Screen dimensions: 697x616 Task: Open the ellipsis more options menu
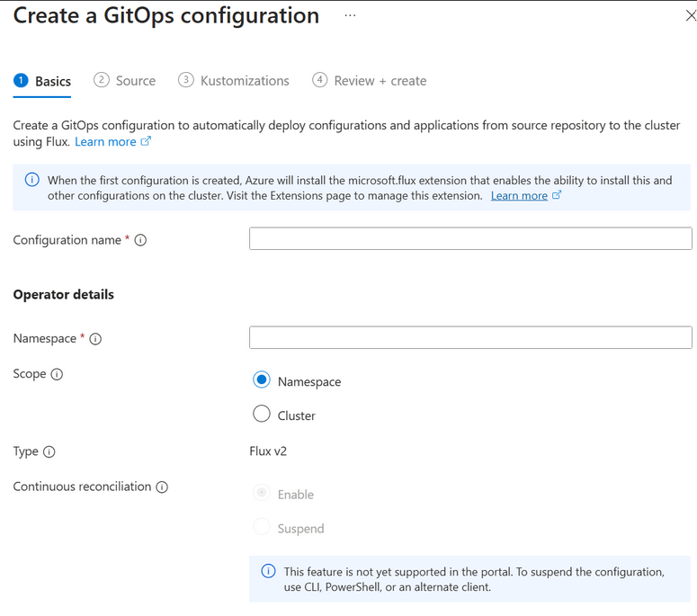pos(350,15)
